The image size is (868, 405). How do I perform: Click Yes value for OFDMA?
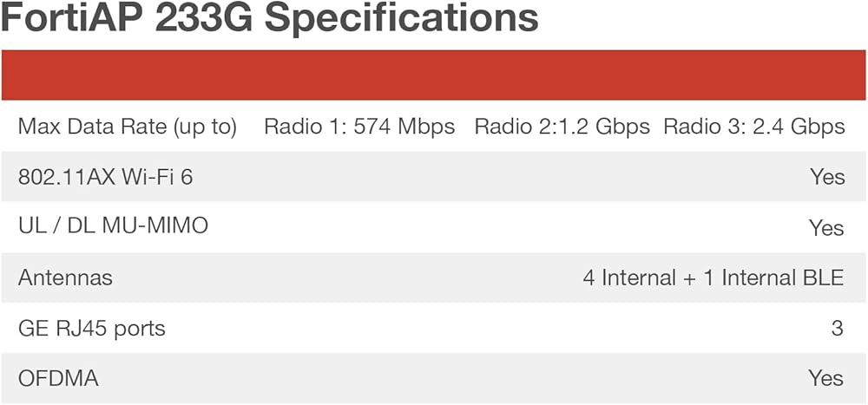pos(826,379)
